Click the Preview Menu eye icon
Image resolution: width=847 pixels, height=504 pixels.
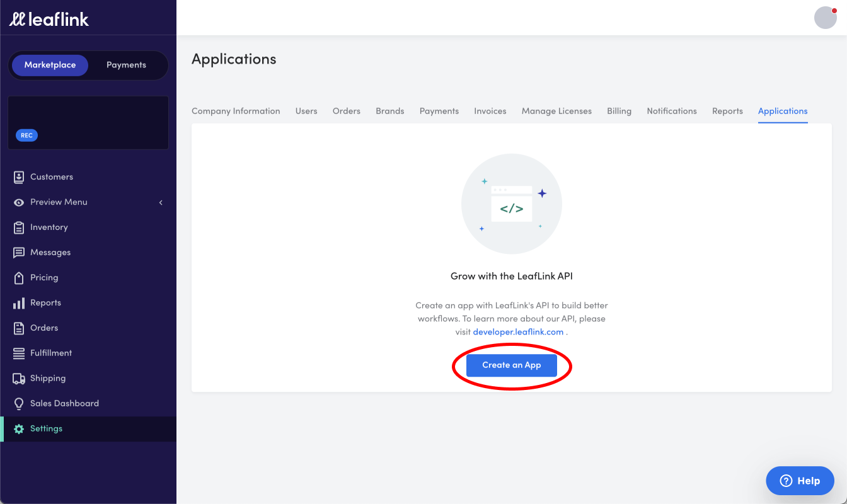coord(19,202)
